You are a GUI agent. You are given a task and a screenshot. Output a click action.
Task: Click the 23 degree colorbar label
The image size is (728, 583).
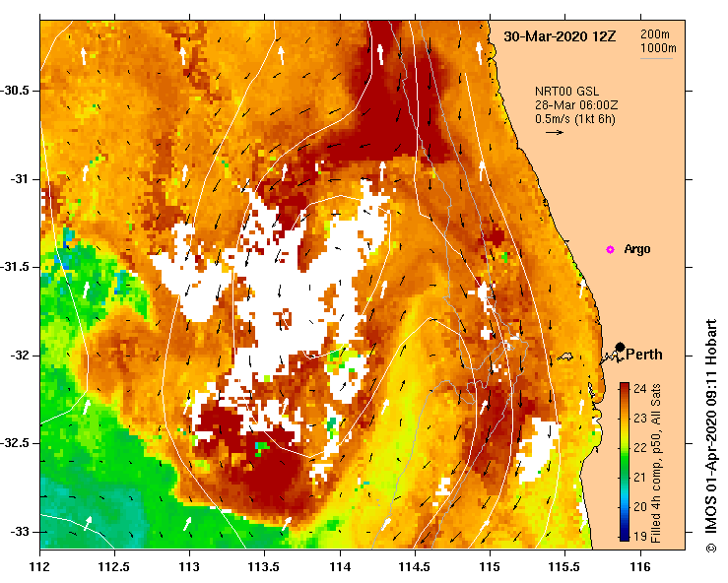[640, 419]
